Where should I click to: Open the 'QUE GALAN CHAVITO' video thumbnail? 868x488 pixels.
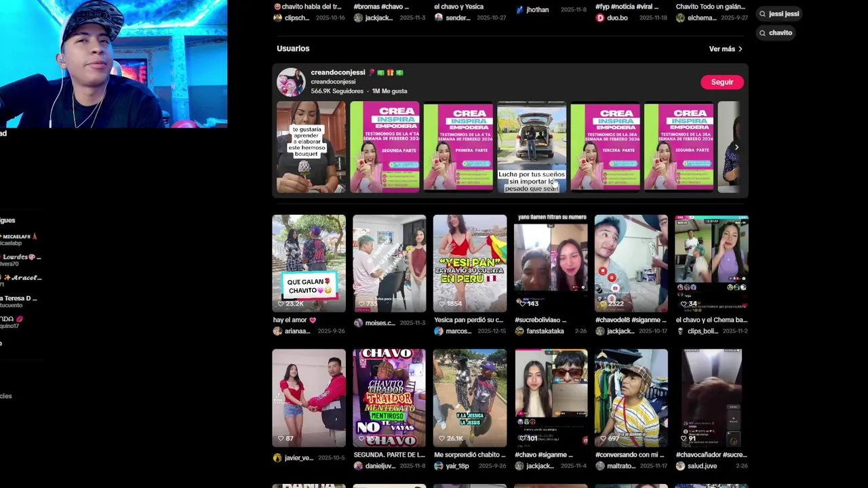click(309, 264)
